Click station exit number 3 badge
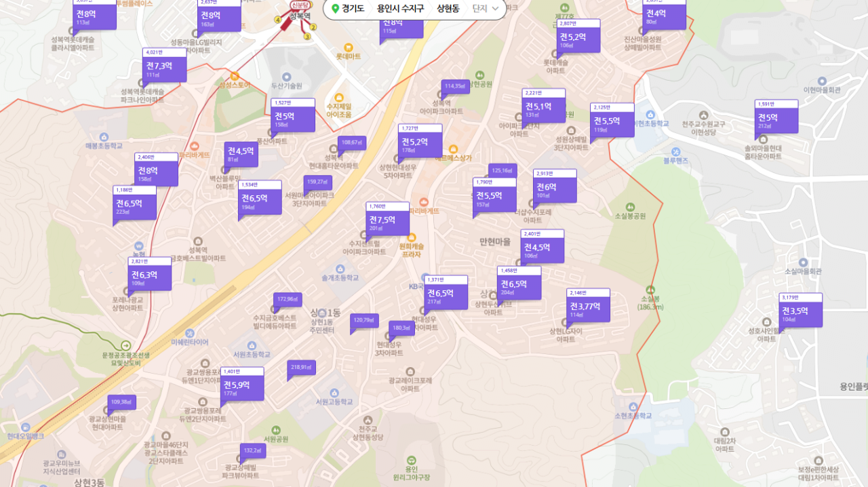 click(x=307, y=37)
